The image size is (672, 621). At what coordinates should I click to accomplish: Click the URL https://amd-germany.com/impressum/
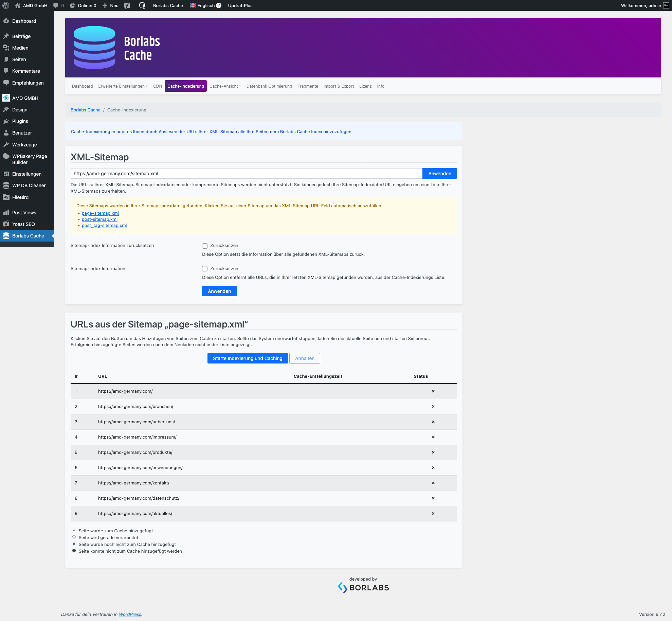[x=137, y=437]
